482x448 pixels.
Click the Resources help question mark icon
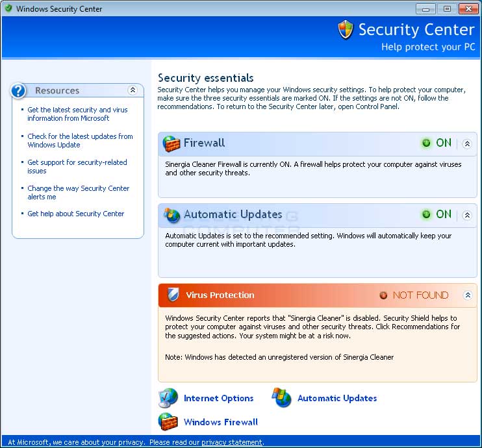(18, 91)
